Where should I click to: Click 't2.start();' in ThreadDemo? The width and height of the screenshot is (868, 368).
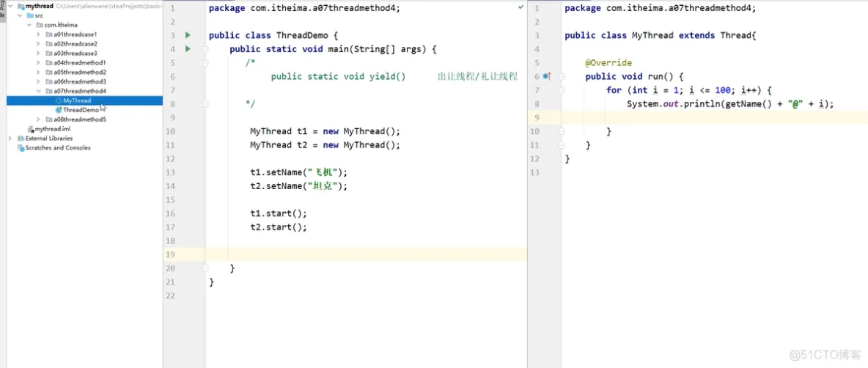[279, 227]
